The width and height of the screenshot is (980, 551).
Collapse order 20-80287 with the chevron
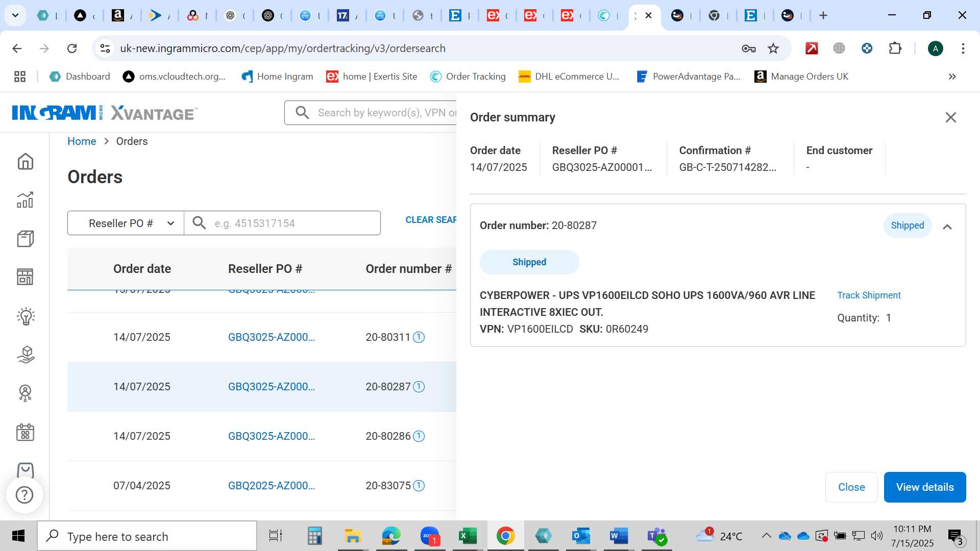[947, 227]
